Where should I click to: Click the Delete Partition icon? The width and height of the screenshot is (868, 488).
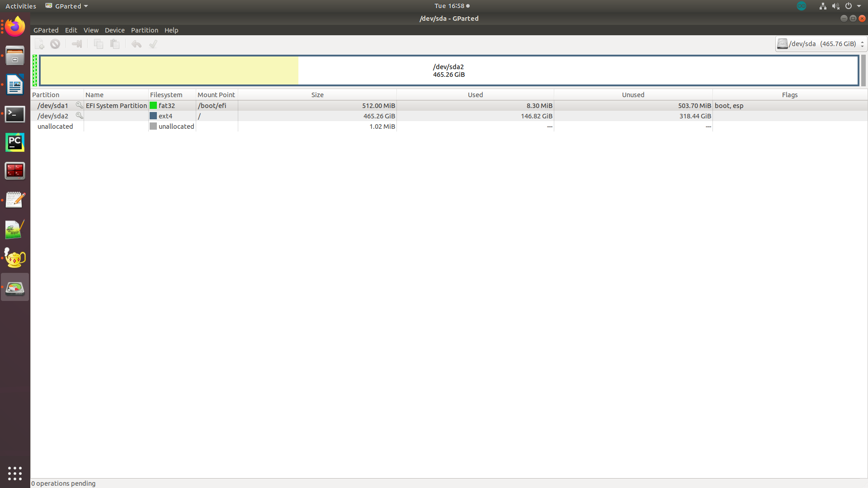point(55,44)
